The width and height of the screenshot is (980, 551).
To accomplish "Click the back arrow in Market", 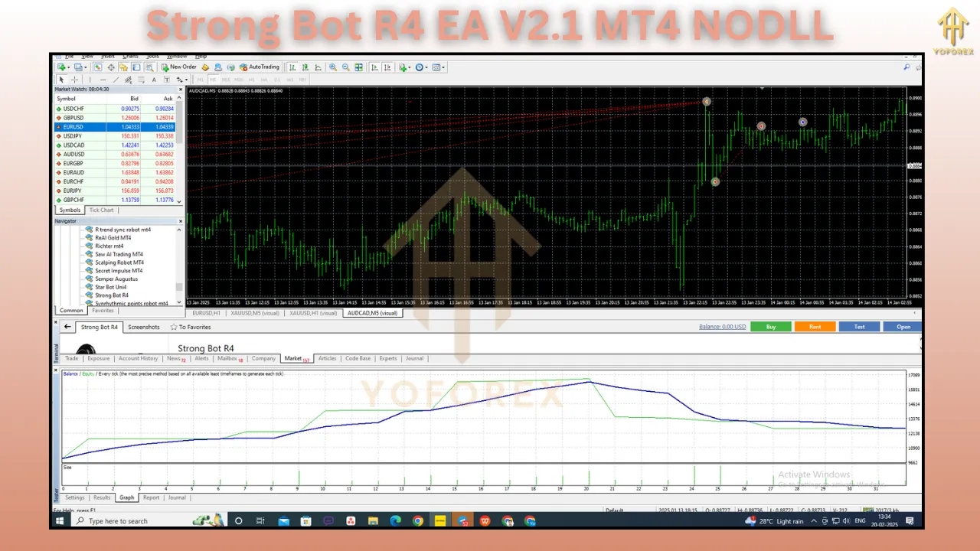I will 67,327.
